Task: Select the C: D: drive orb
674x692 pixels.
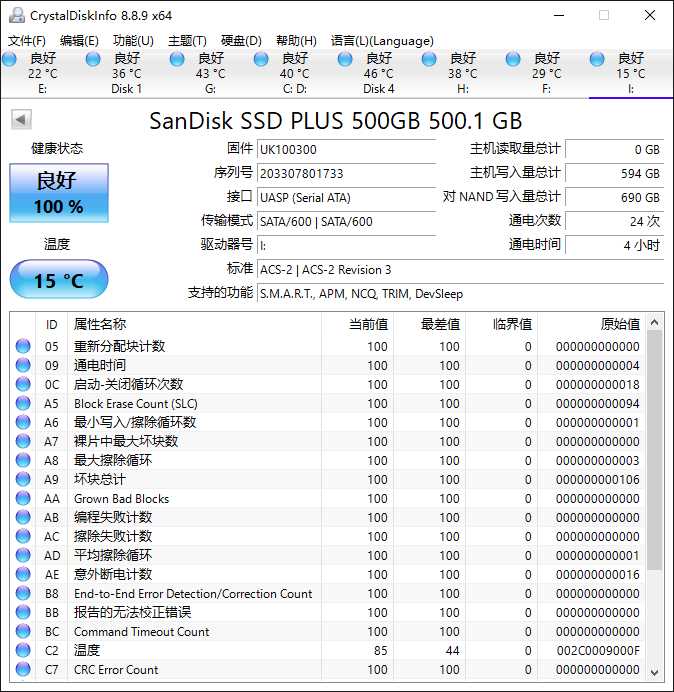Action: [x=261, y=59]
